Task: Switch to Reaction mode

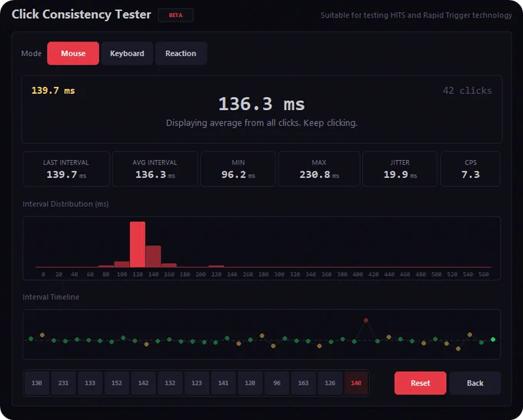Action: click(181, 53)
